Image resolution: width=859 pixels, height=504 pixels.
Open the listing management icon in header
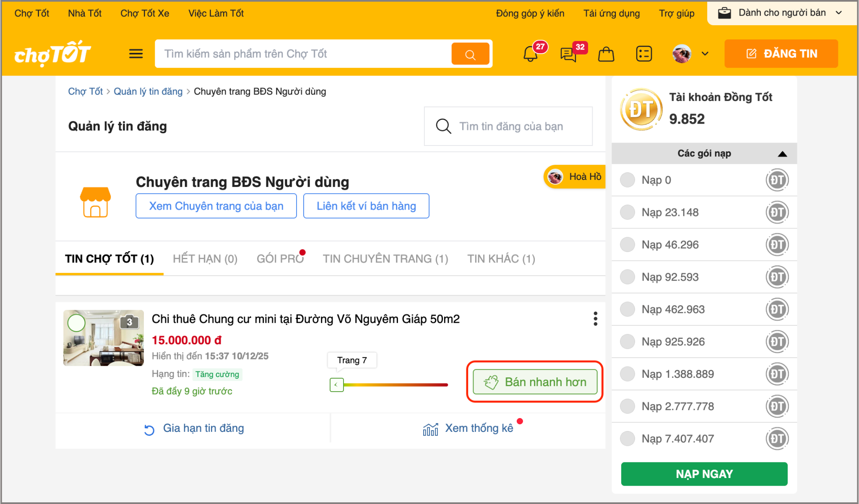[643, 54]
